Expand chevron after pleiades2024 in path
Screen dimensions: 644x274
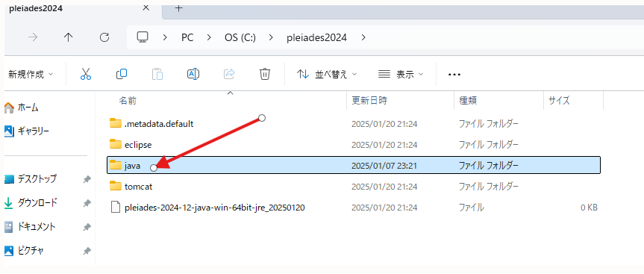363,37
